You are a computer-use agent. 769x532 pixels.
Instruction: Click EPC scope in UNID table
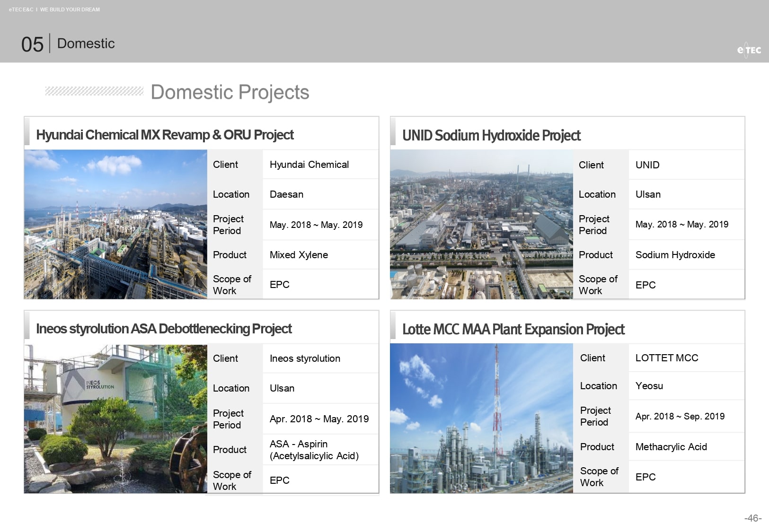point(645,285)
